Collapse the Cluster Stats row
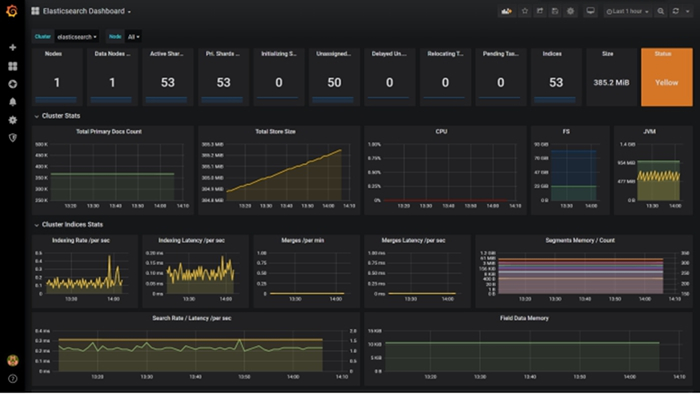Image resolution: width=700 pixels, height=394 pixels. pyautogui.click(x=57, y=116)
